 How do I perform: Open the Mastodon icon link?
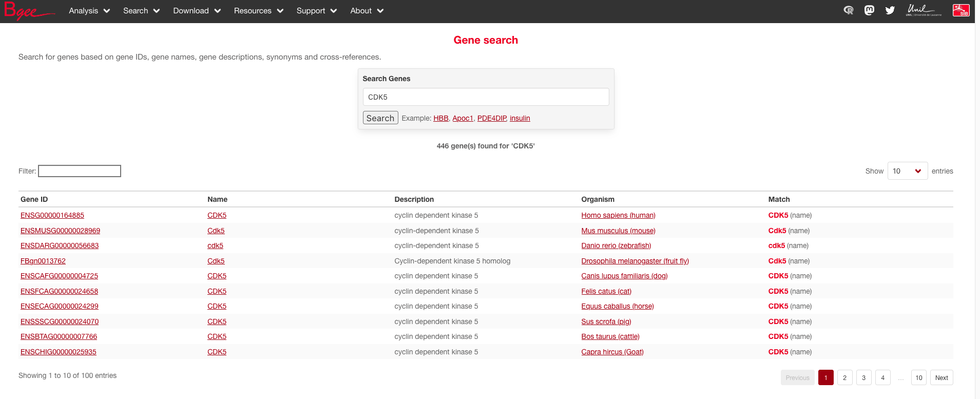point(869,10)
